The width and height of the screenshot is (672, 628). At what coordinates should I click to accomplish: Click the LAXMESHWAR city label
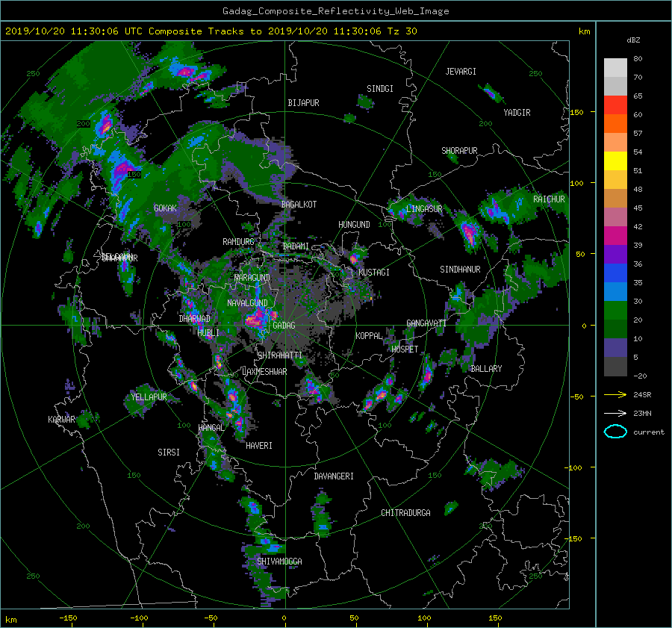coord(264,372)
